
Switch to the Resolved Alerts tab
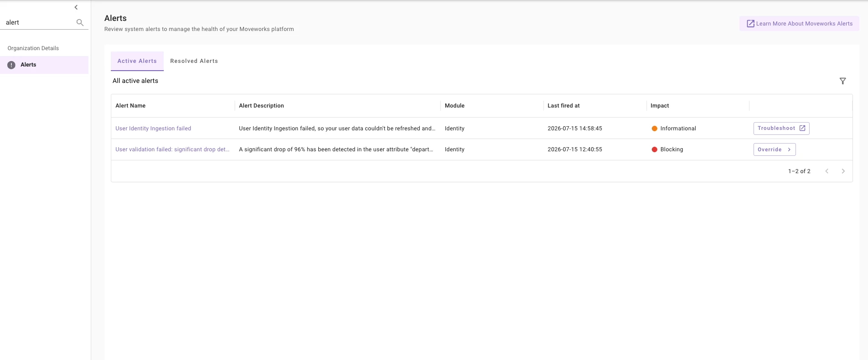[194, 61]
